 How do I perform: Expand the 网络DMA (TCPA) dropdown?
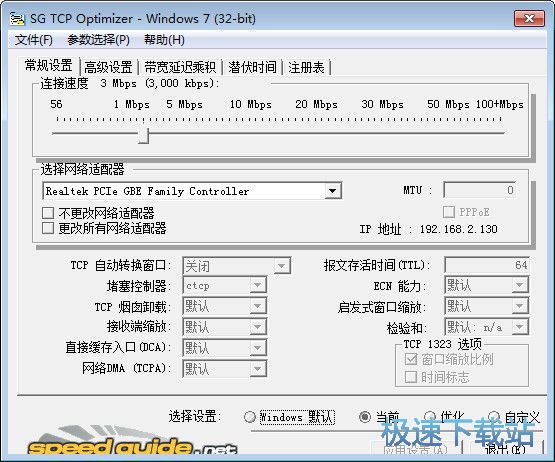click(x=258, y=369)
